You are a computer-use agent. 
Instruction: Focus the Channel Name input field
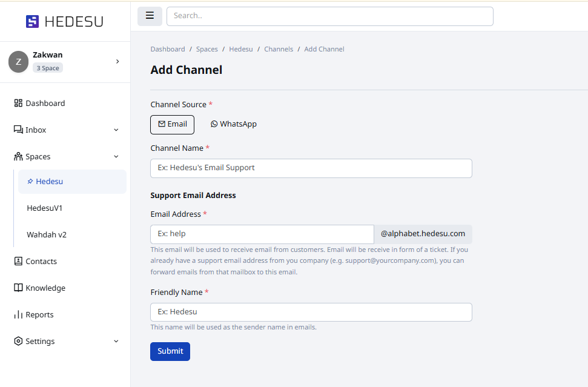pos(311,168)
